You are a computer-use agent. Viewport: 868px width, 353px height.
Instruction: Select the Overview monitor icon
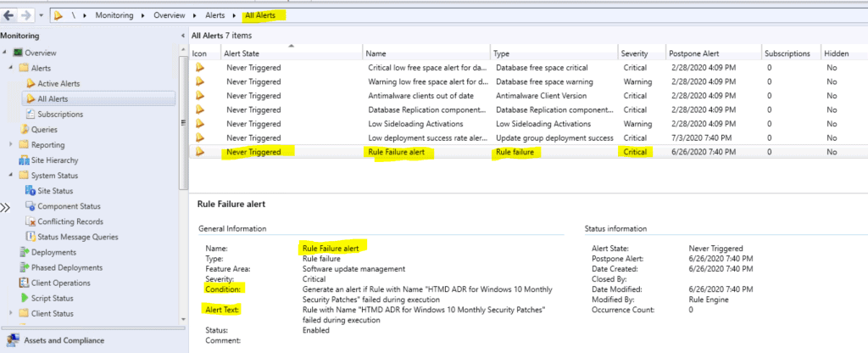[x=18, y=53]
